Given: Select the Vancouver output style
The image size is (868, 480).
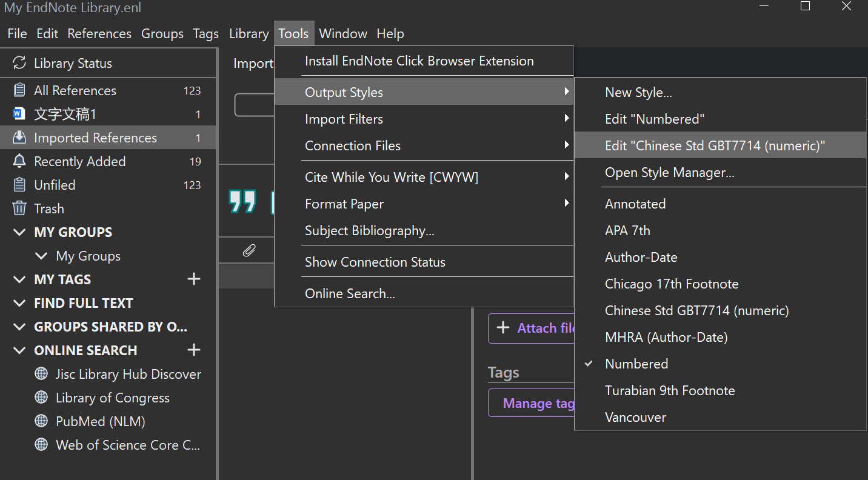Looking at the screenshot, I should (720, 417).
